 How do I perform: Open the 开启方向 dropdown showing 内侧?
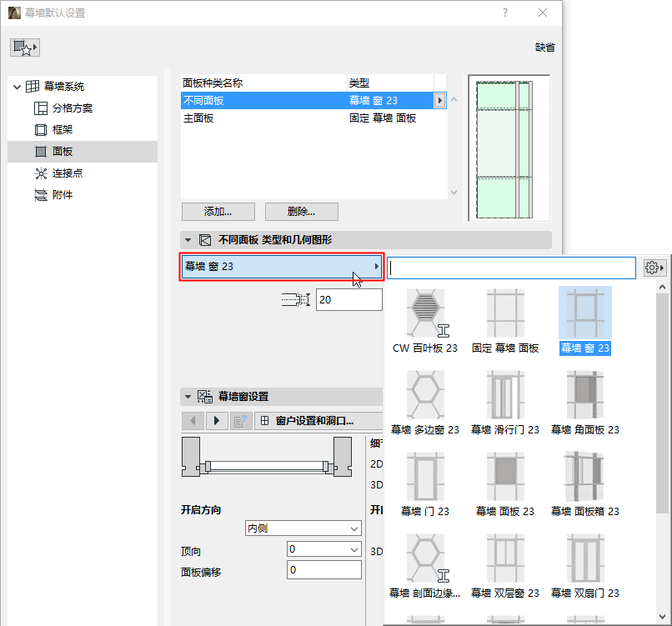303,528
